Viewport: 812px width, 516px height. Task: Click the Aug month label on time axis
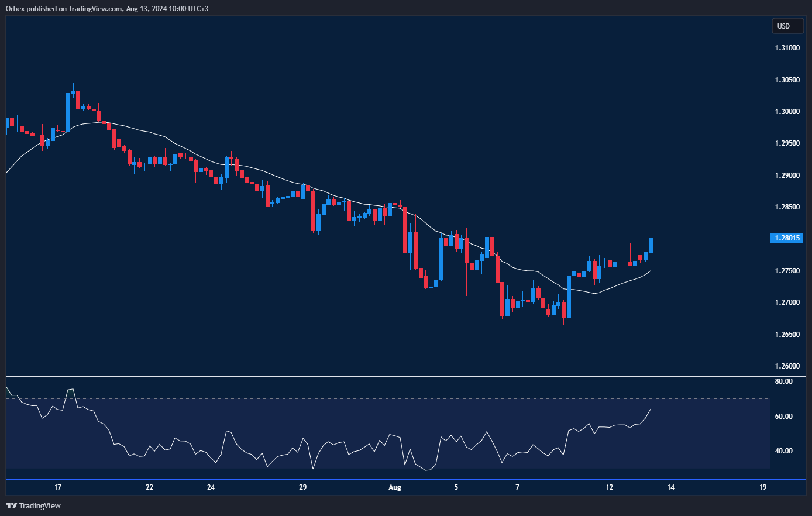point(395,487)
